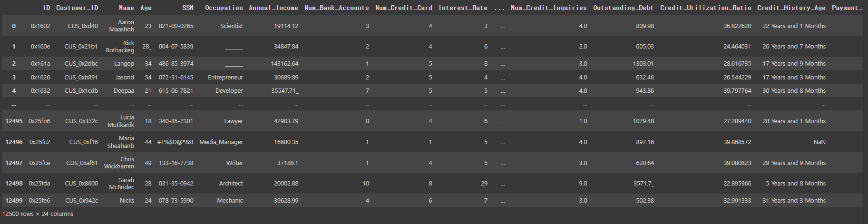
Task: Click the SSN column header
Action: 188,8
